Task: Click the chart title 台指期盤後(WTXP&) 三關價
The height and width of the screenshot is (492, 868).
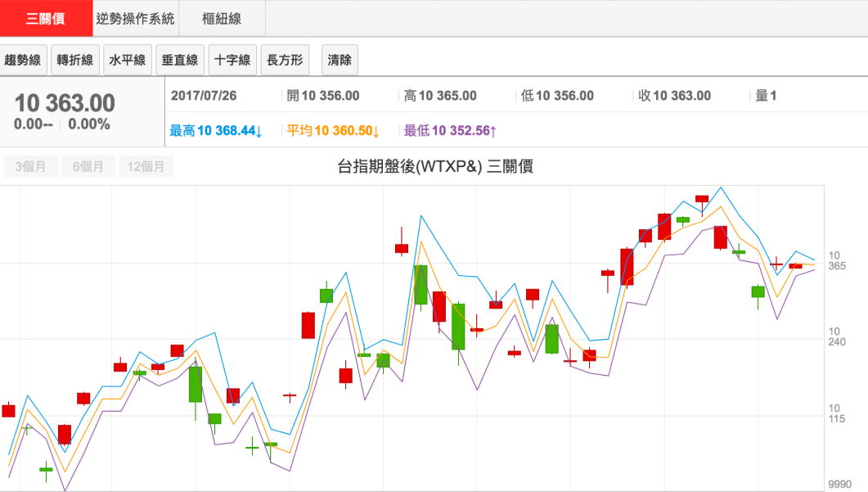Action: pos(435,166)
